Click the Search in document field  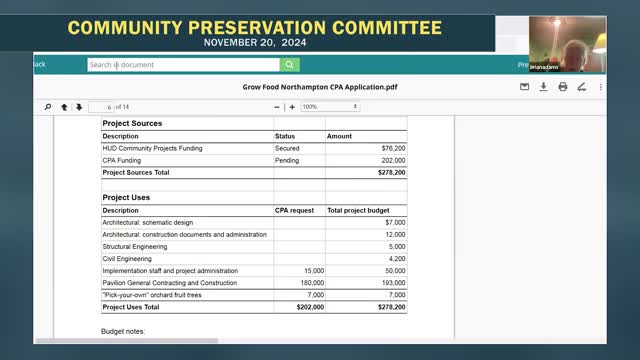183,64
